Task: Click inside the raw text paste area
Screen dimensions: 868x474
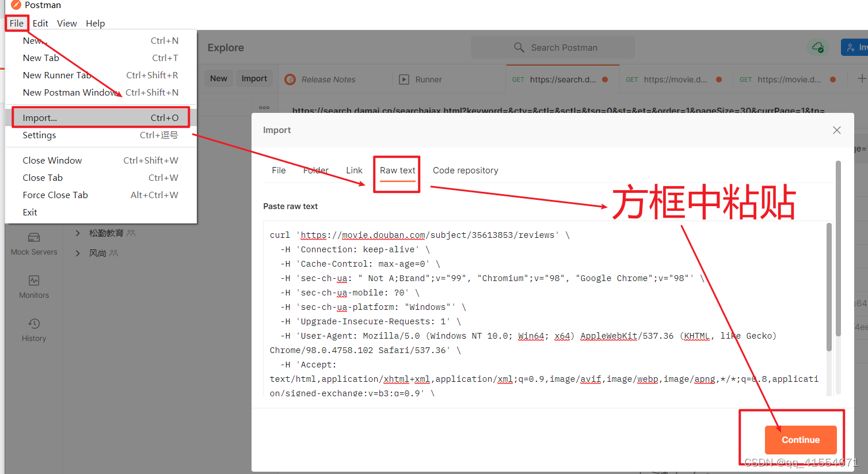Action: 544,309
